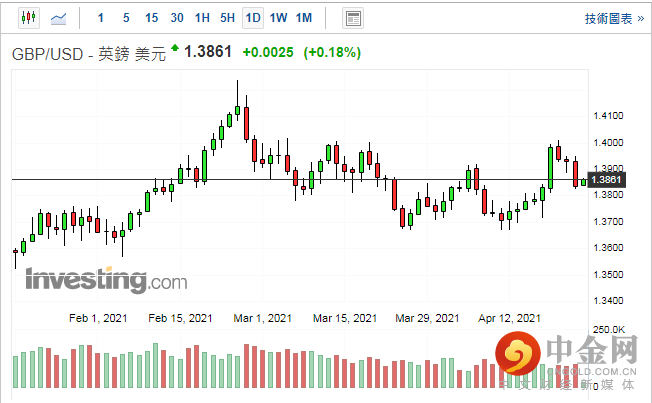Open the 技術圖表 technical chart link

click(x=614, y=19)
